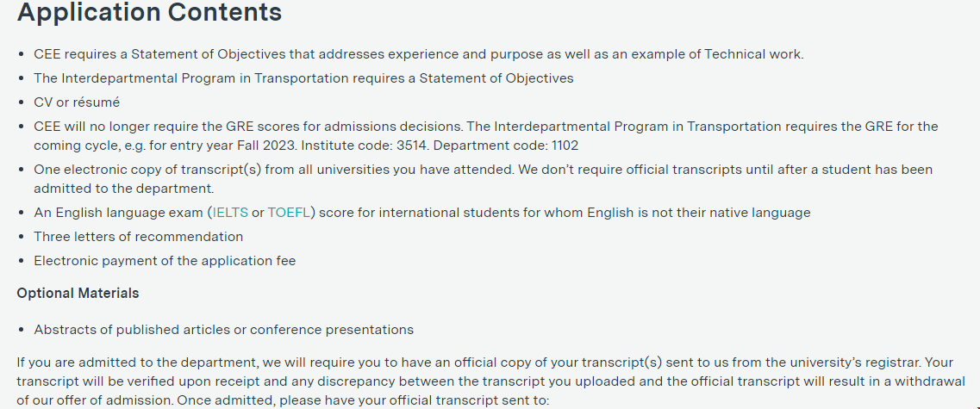980x409 pixels.
Task: Select the CV or résumé bullet text
Action: click(77, 102)
